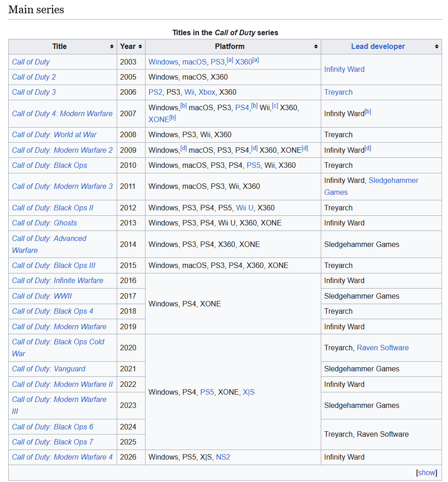Follow the macOS link in 2003 row
Viewport: 448px width, 482px height.
tap(194, 62)
